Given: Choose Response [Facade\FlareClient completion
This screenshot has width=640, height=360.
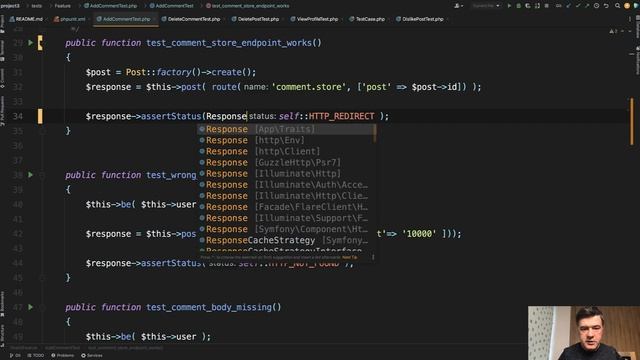Looking at the screenshot, I should tap(285, 207).
